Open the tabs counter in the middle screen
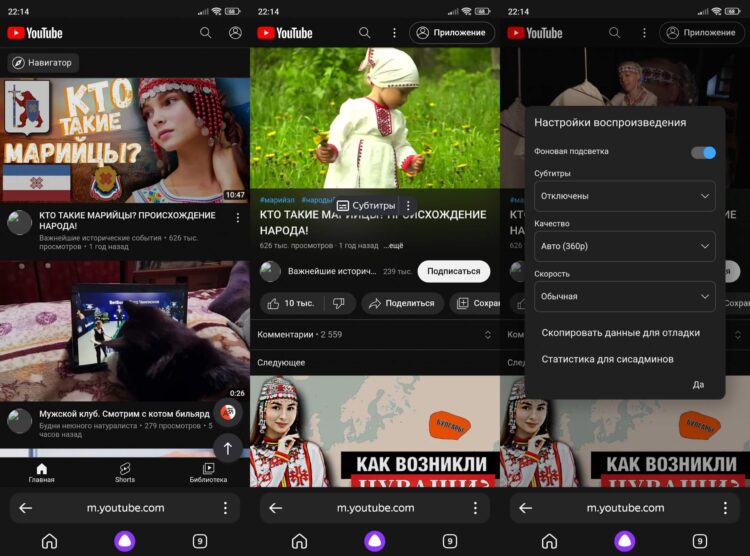The height and width of the screenshot is (556, 750). coord(450,541)
